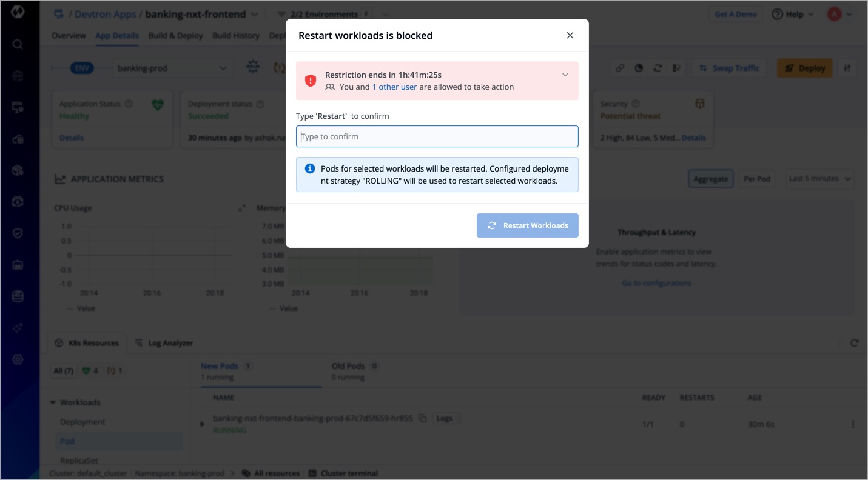
Task: Copy the pod name with copy icon
Action: (423, 418)
